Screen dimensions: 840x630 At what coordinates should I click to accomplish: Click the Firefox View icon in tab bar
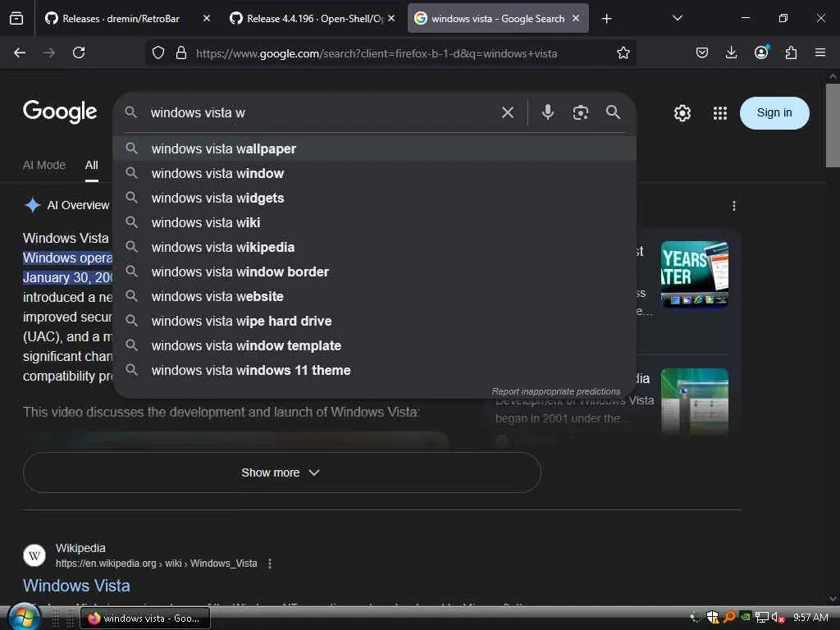pos(16,18)
